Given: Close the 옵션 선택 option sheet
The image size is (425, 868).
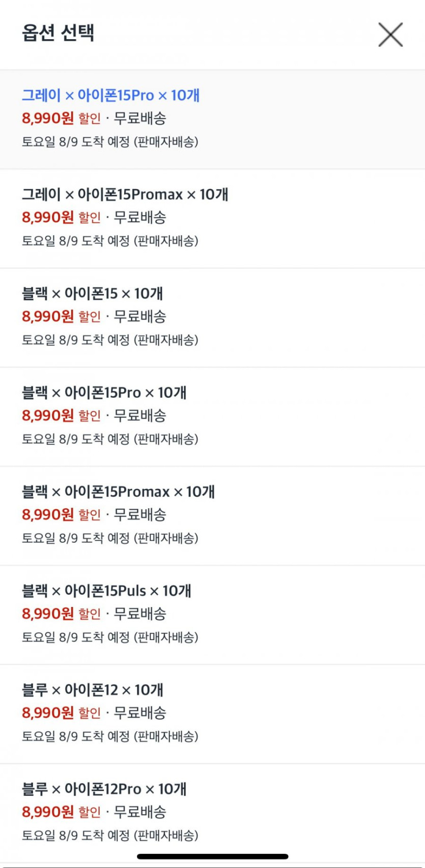Looking at the screenshot, I should 390,35.
